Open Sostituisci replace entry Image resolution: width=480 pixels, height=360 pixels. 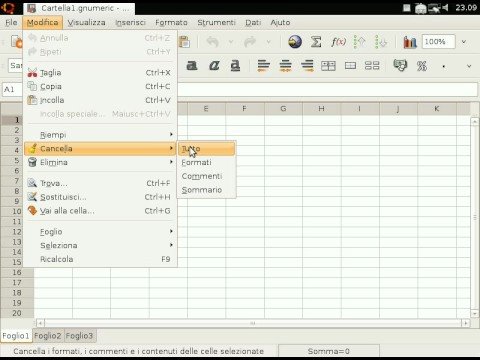click(x=100, y=197)
